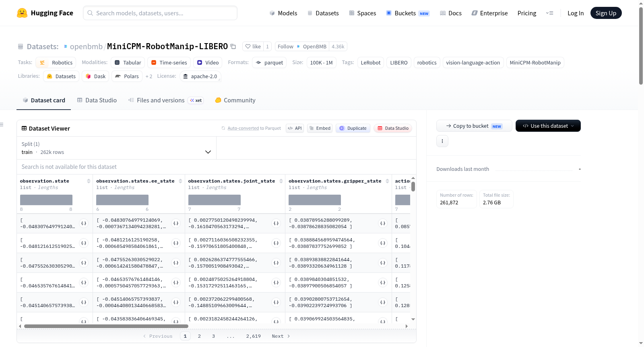Go to the Next page of rows

281,336
